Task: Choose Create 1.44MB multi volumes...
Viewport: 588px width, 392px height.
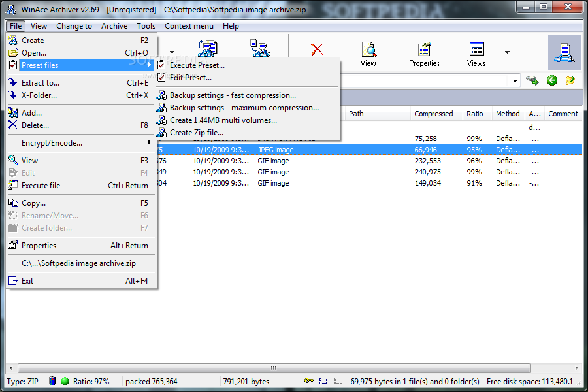Action: (x=248, y=120)
